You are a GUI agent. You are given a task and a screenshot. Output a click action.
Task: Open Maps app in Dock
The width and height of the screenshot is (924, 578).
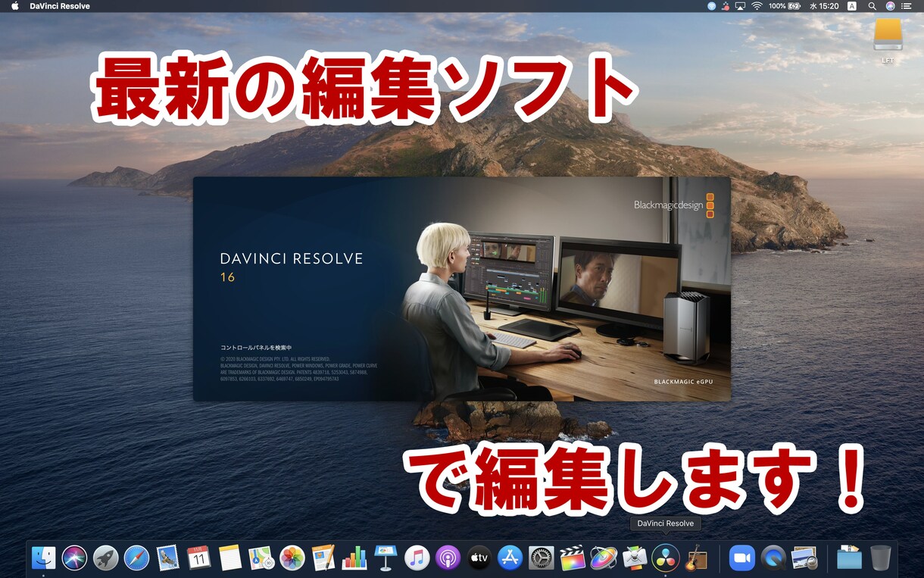click(x=261, y=558)
